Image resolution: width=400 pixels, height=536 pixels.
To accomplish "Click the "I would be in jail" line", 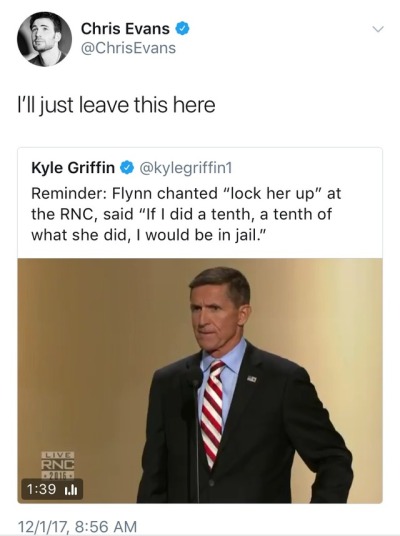I will tap(149, 235).
